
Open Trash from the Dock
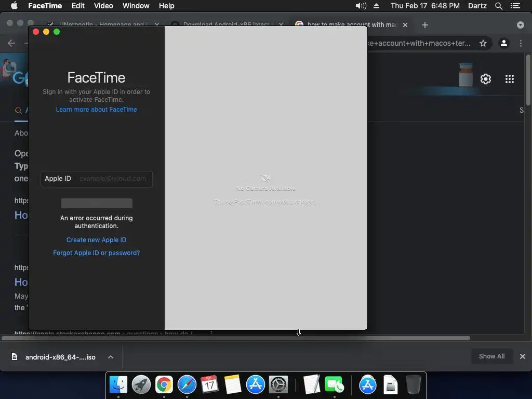click(413, 385)
